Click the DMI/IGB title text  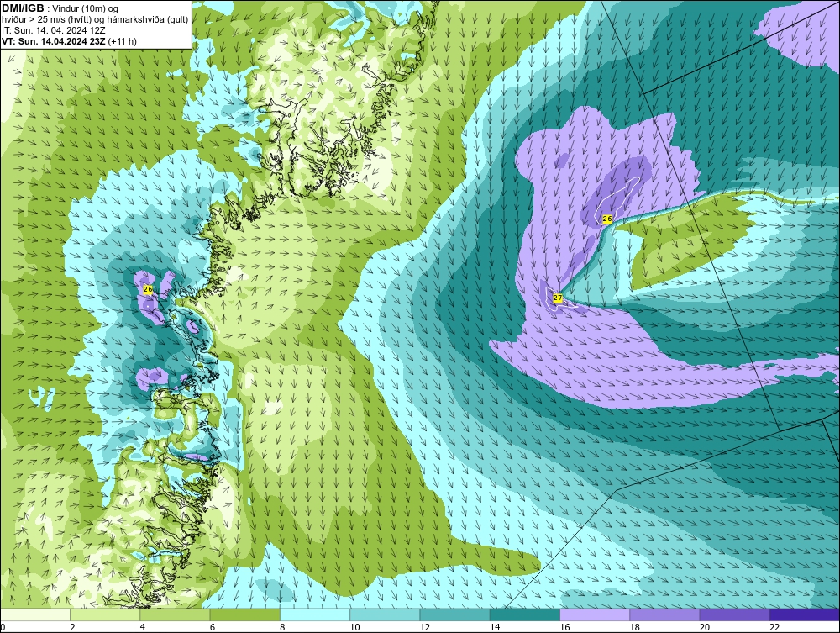23,8
